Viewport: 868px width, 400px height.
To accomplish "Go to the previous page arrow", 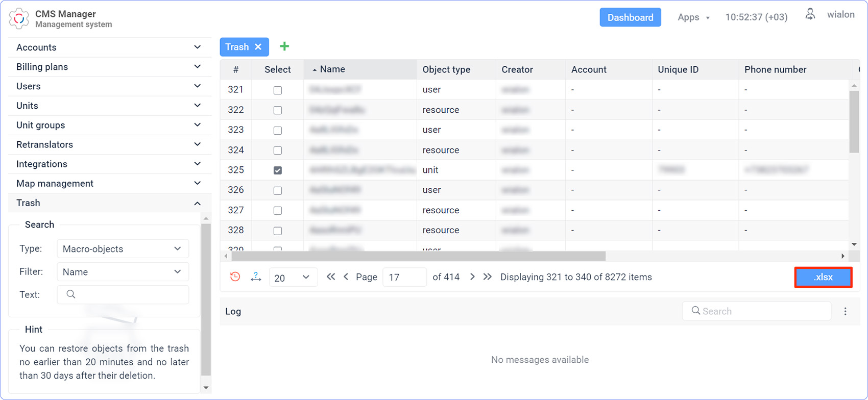I will click(x=346, y=277).
